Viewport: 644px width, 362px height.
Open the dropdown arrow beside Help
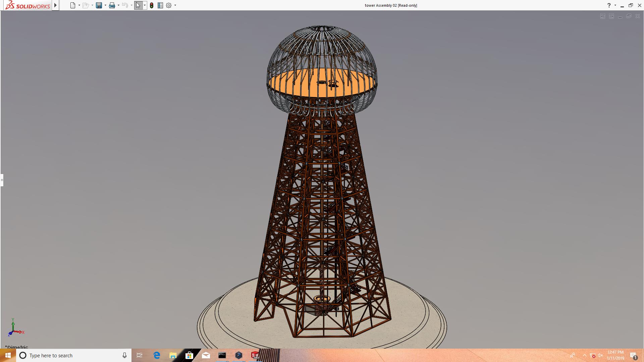615,5
